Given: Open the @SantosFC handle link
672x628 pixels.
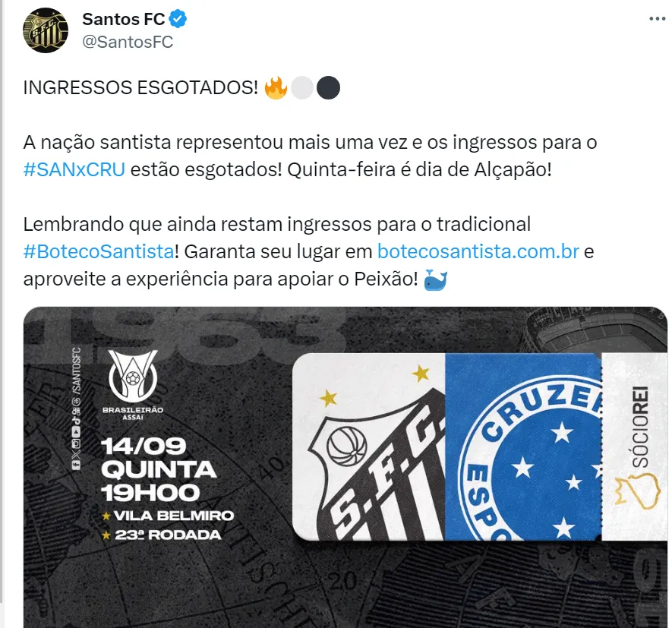Looking at the screenshot, I should pyautogui.click(x=128, y=42).
